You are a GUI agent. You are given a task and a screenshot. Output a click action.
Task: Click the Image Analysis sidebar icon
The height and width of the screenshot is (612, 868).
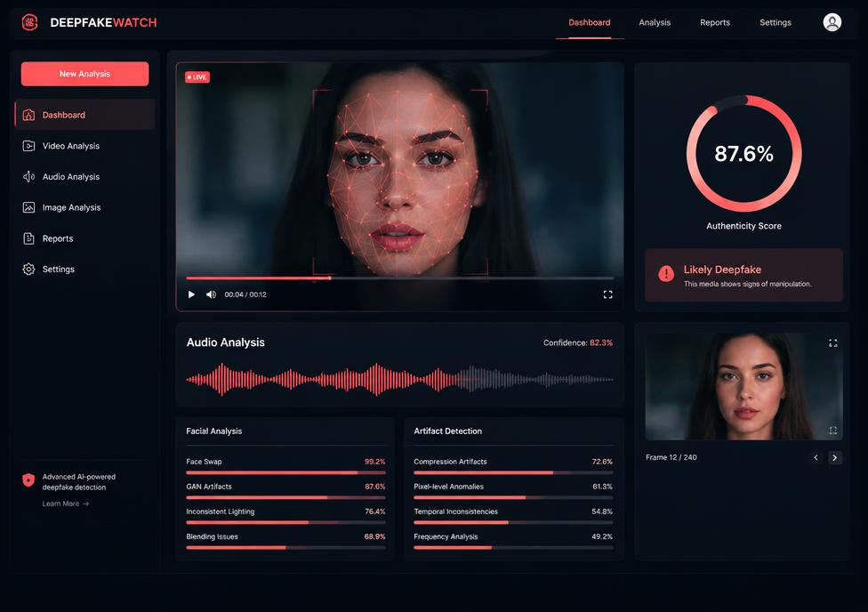pyautogui.click(x=28, y=207)
